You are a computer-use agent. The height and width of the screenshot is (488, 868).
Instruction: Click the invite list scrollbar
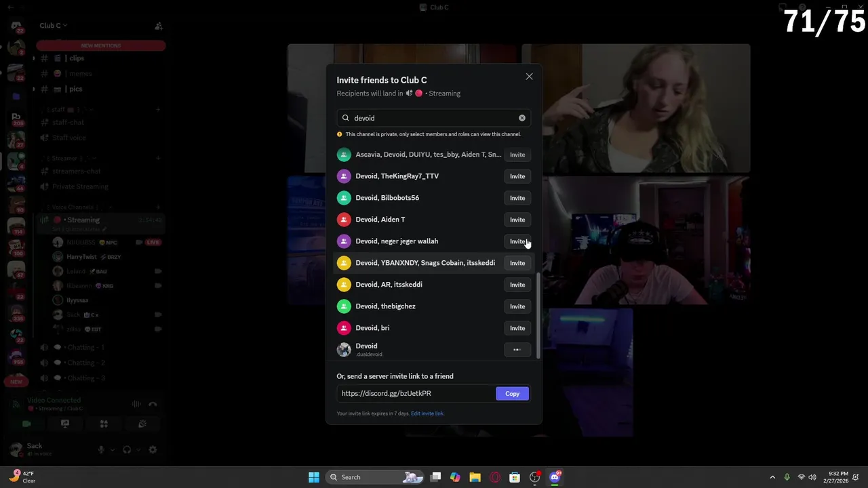(538, 315)
